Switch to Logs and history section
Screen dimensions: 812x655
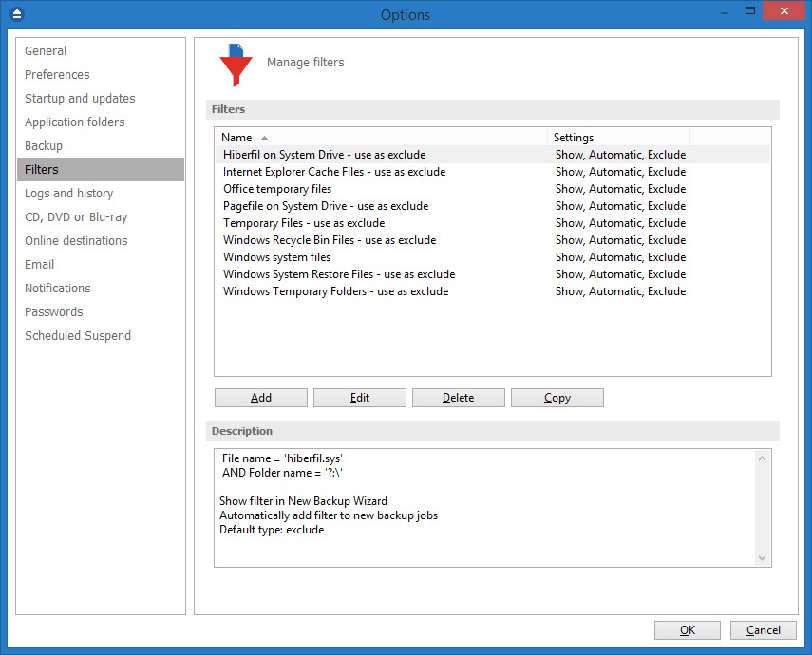pos(68,194)
